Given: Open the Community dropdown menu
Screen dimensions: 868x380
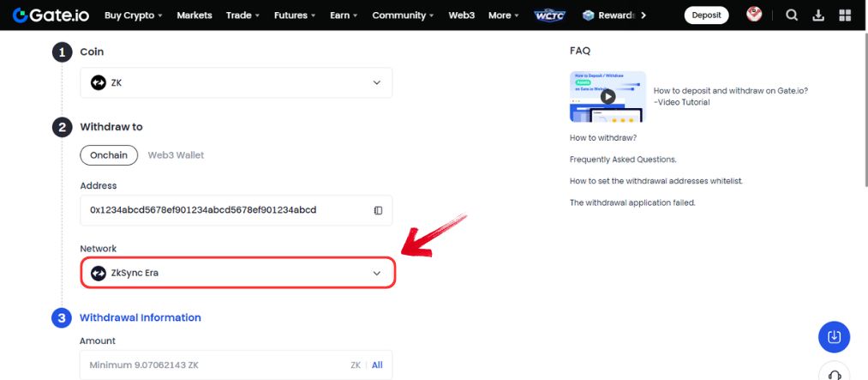Looking at the screenshot, I should click(x=403, y=15).
